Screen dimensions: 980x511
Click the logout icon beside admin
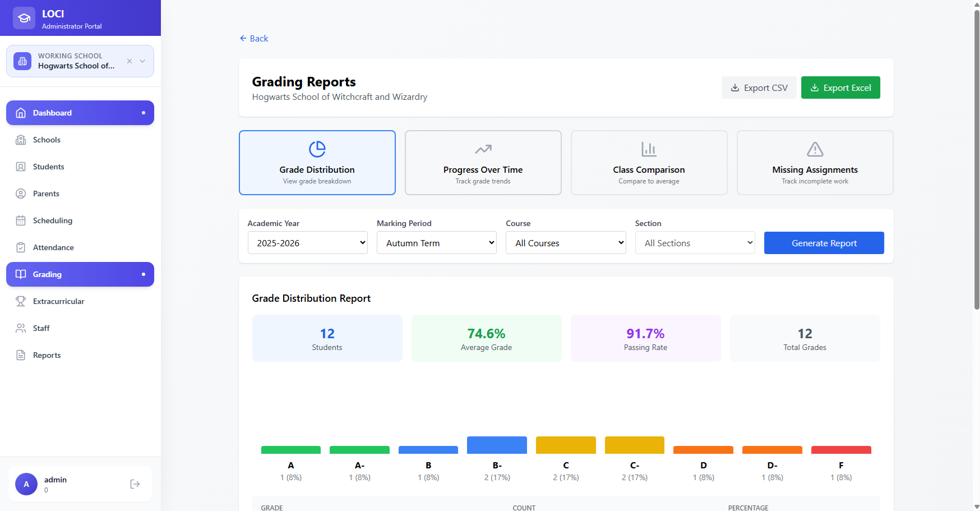tap(135, 484)
